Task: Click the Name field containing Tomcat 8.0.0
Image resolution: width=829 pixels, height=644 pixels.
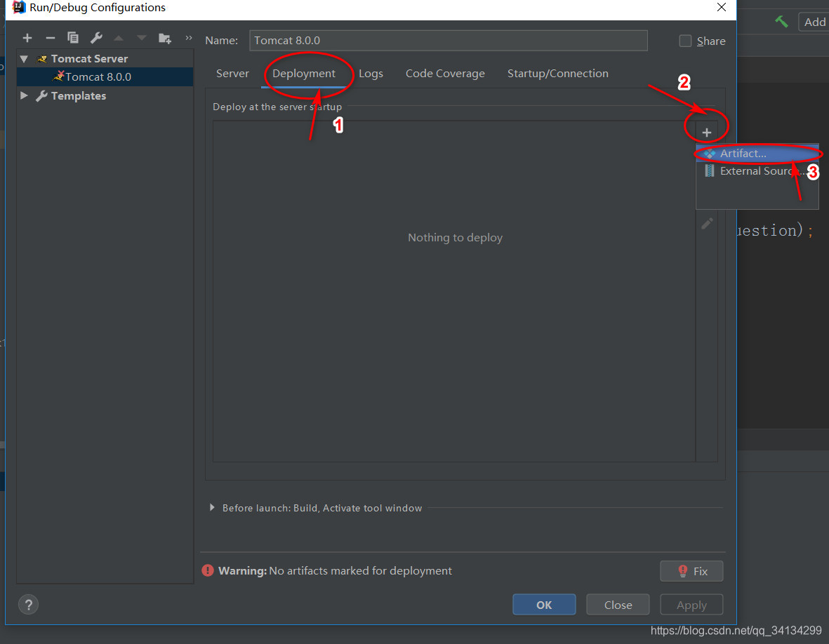Action: click(449, 40)
